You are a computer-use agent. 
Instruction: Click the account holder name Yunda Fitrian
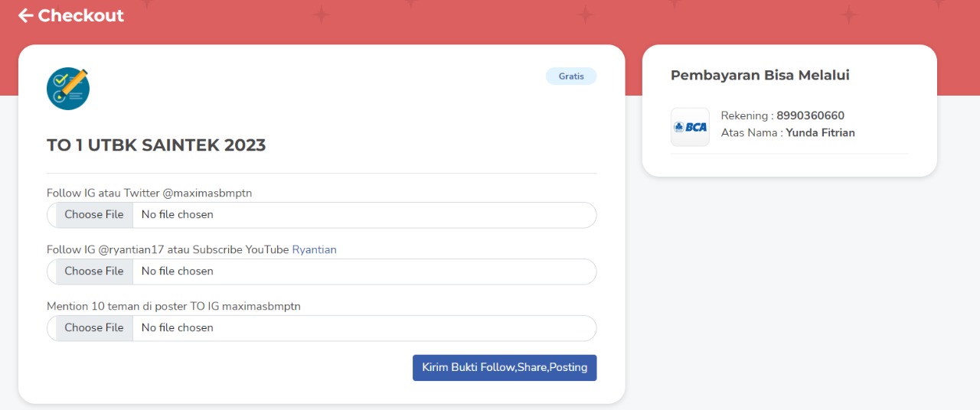pyautogui.click(x=820, y=133)
